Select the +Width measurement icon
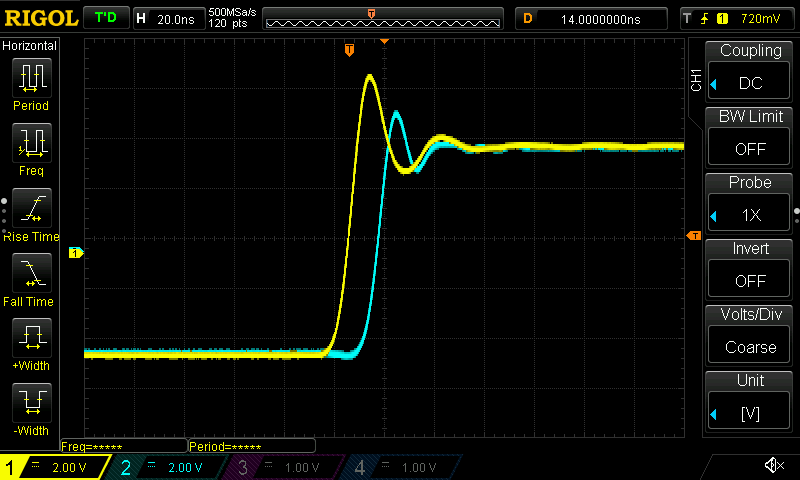800x480 pixels. [32, 338]
